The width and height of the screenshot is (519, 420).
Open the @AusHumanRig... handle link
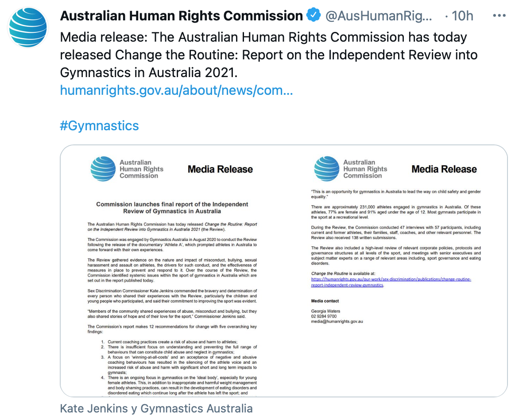tap(379, 16)
